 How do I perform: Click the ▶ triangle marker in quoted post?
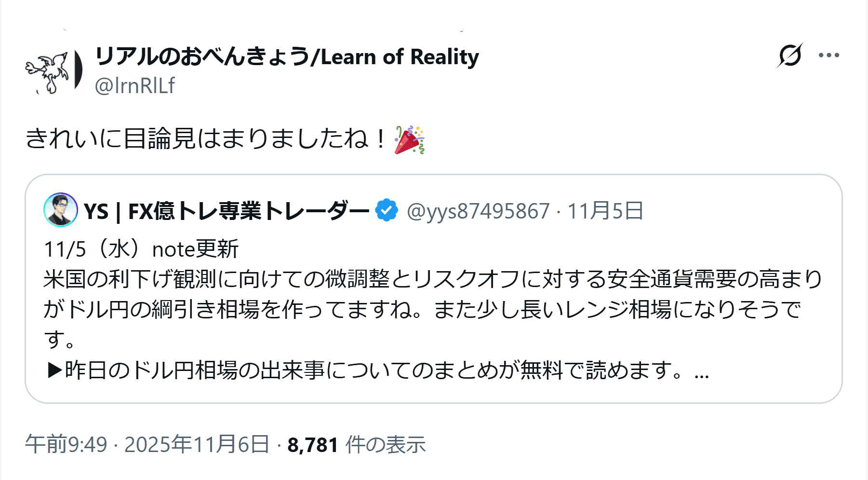(55, 370)
